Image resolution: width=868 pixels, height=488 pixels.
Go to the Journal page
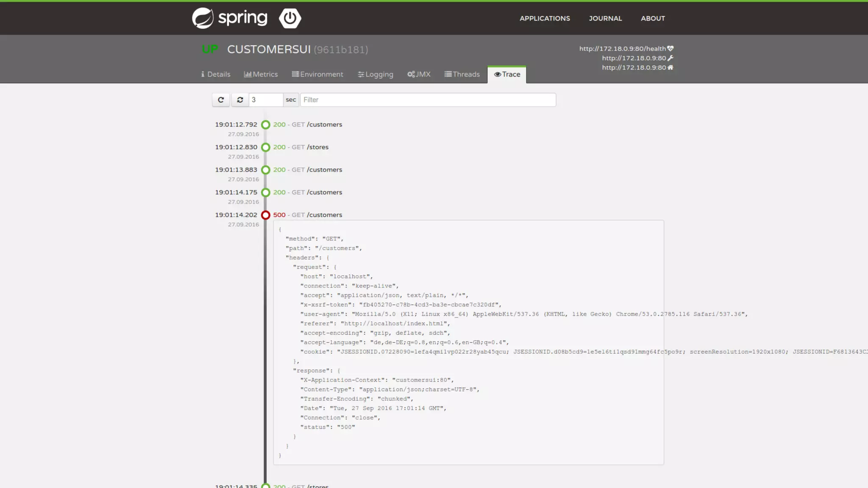click(x=605, y=19)
